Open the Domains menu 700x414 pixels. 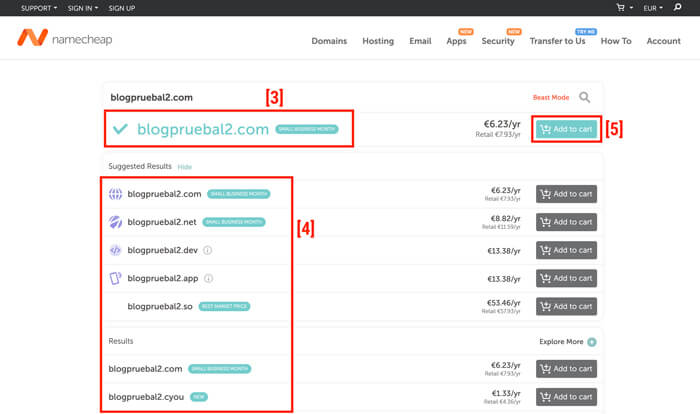pyautogui.click(x=329, y=41)
